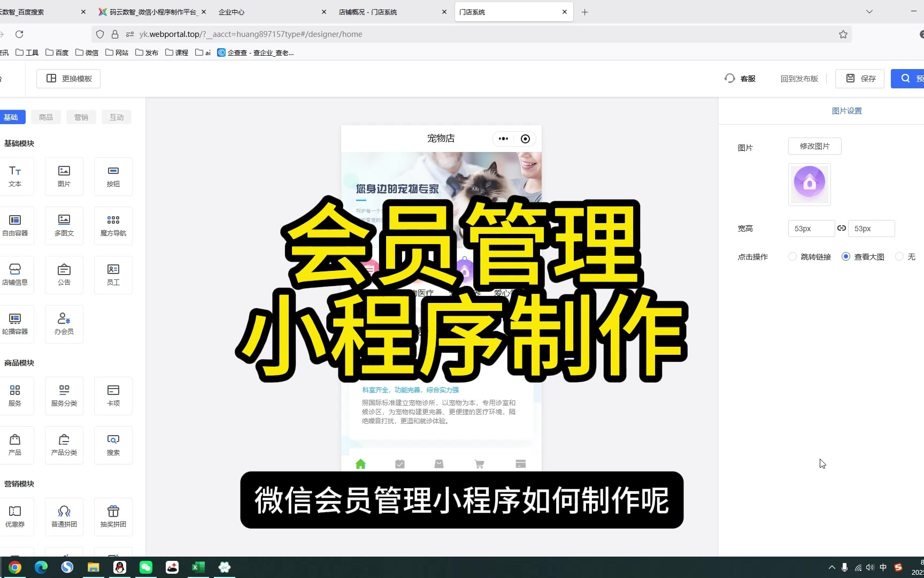Viewport: 924px width, 578px height.
Task: Switch to the 互动 module tab
Action: (x=117, y=117)
